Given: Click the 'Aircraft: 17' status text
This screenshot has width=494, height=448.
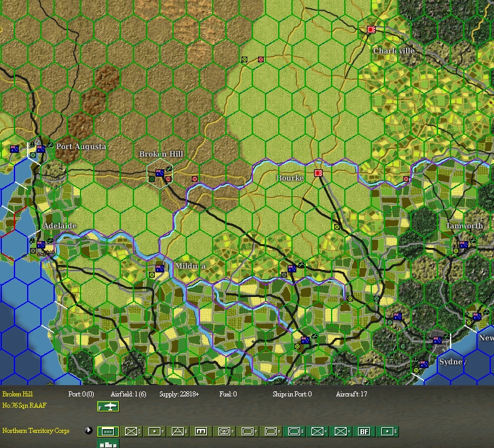Looking at the screenshot, I should point(351,394).
